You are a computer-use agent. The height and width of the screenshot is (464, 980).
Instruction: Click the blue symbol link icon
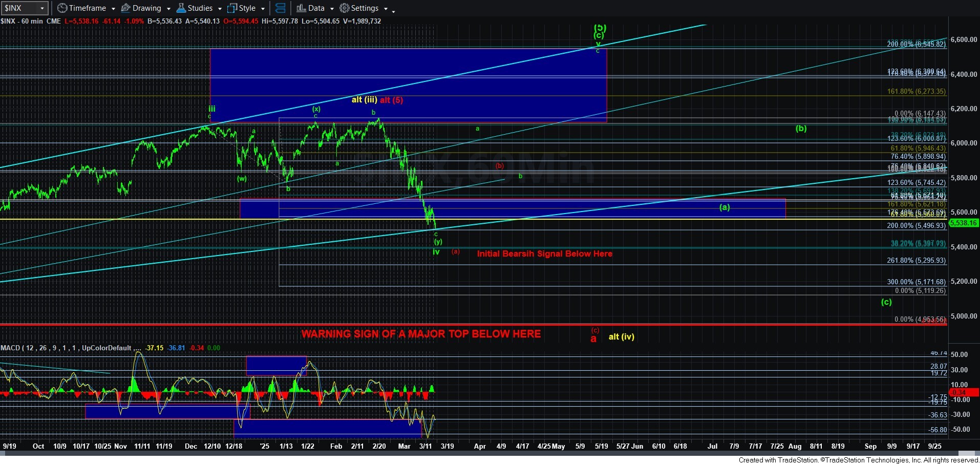[280, 8]
